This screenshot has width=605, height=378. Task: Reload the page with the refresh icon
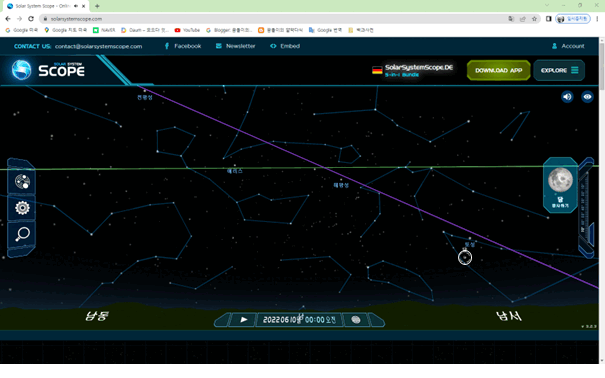31,19
